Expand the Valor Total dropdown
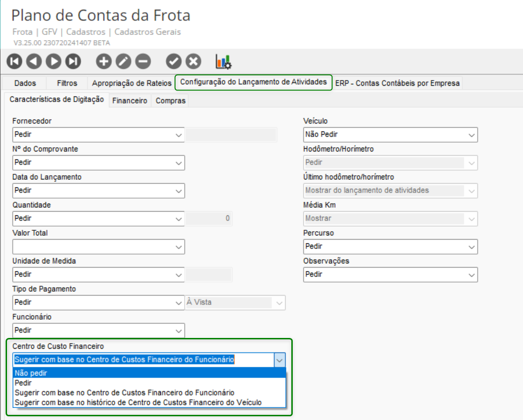Screen dimensions: 523x420 point(179,247)
